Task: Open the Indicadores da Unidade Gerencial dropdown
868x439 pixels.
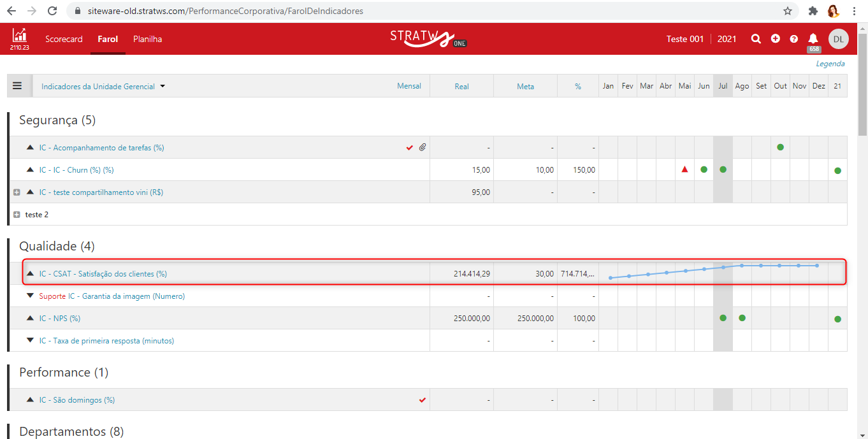Action: pyautogui.click(x=103, y=86)
